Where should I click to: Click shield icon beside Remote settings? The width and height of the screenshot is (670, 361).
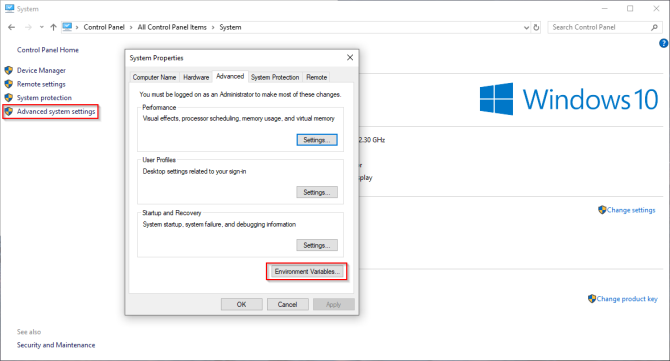pos(9,84)
